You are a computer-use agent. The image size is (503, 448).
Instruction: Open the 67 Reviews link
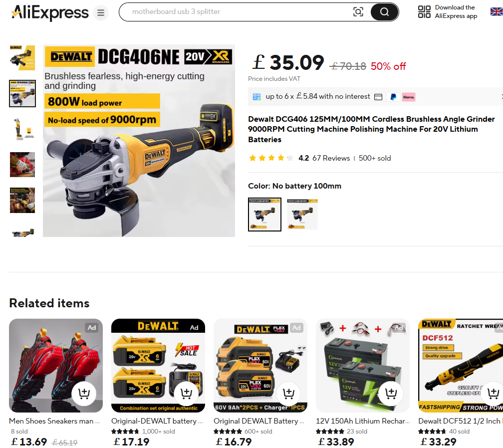(x=331, y=158)
